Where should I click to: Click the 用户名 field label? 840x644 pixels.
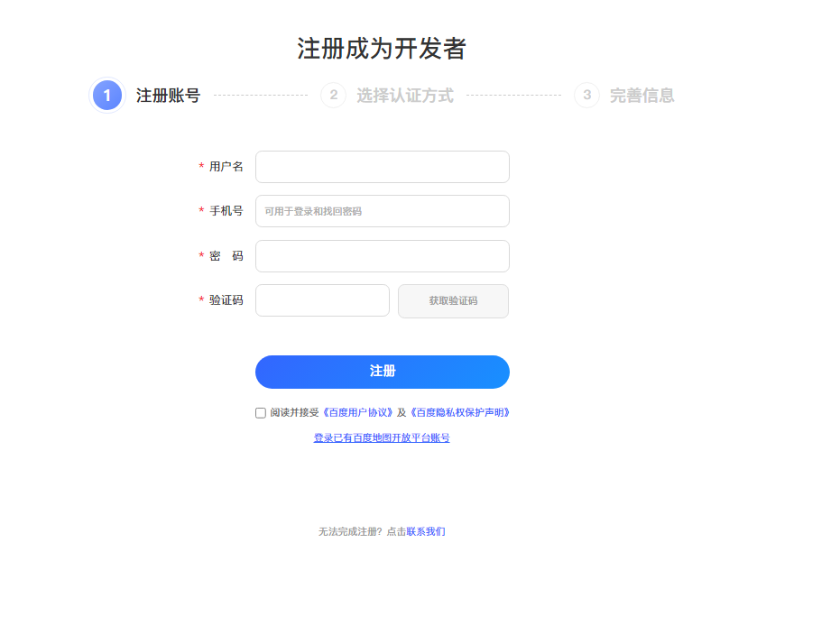[226, 167]
